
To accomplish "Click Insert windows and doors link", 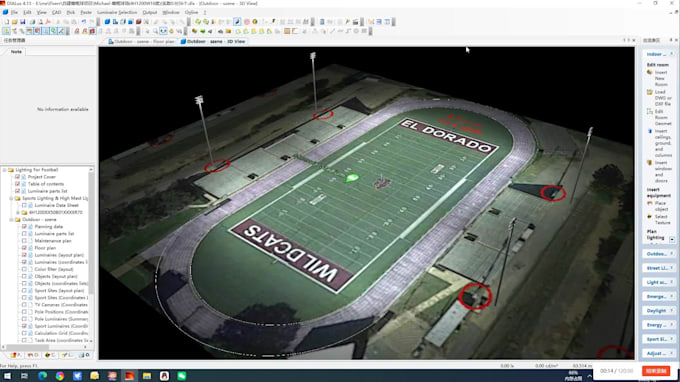I will pos(663,171).
